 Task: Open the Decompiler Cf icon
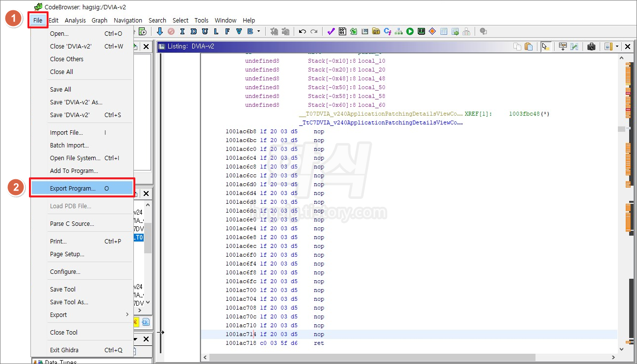point(387,31)
